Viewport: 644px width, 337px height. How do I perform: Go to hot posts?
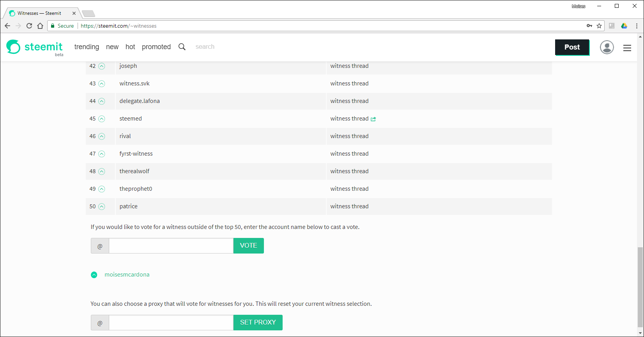(130, 47)
